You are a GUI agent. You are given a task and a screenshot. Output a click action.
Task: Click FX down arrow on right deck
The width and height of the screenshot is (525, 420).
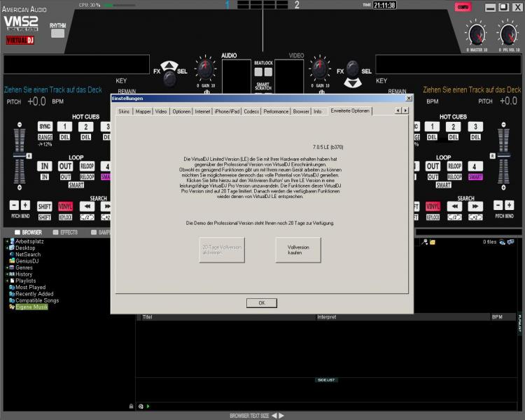[x=353, y=83]
